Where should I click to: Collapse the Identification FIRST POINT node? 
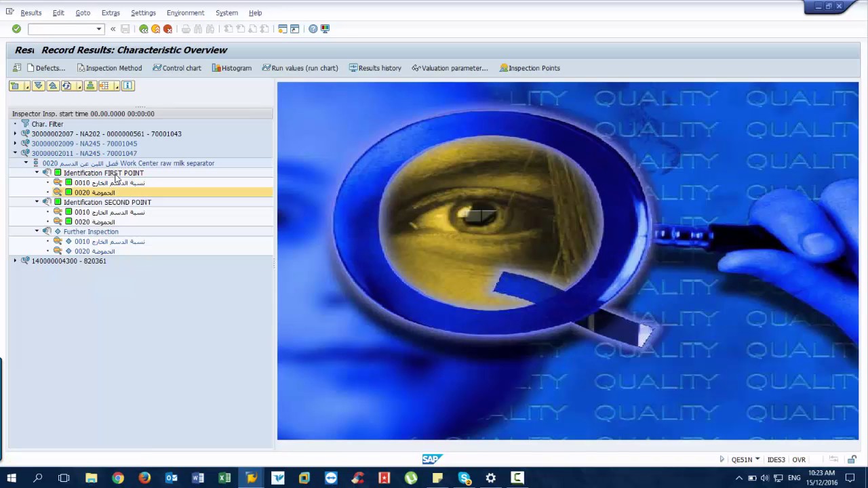pyautogui.click(x=37, y=173)
